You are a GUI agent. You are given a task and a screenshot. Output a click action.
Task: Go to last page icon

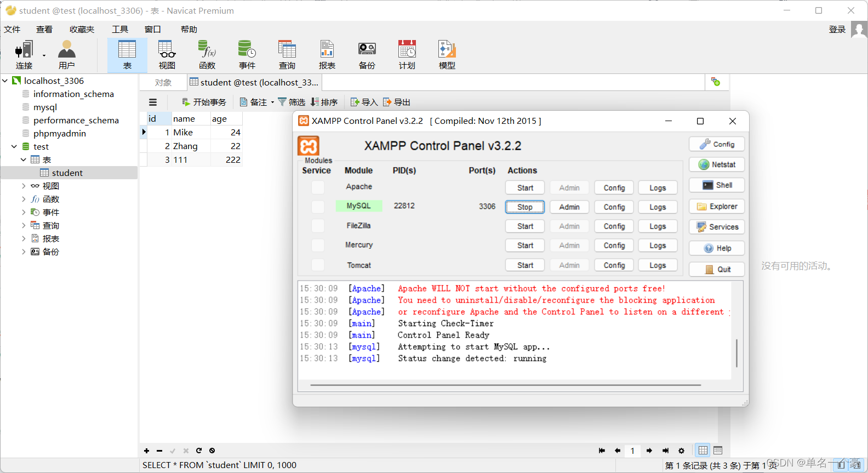[x=665, y=451]
